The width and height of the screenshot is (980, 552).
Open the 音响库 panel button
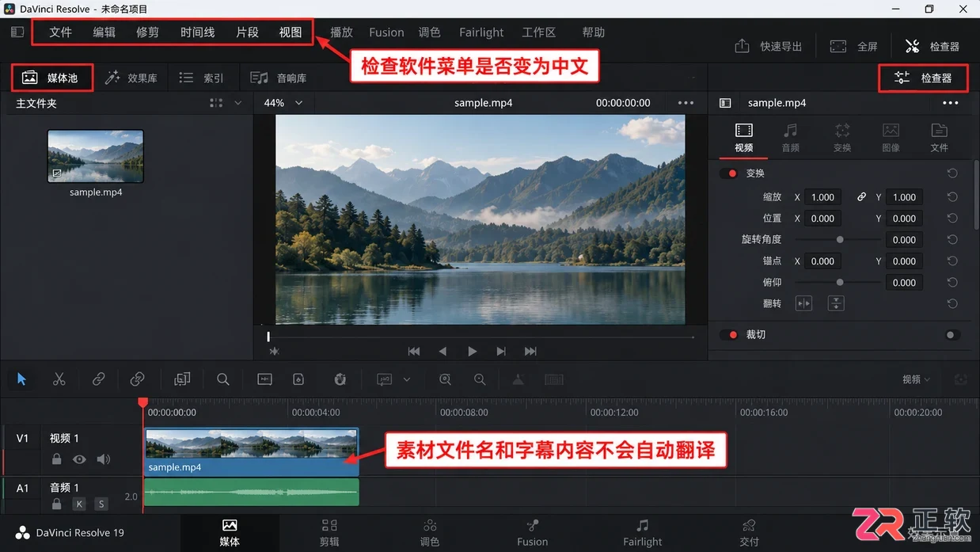pyautogui.click(x=279, y=78)
